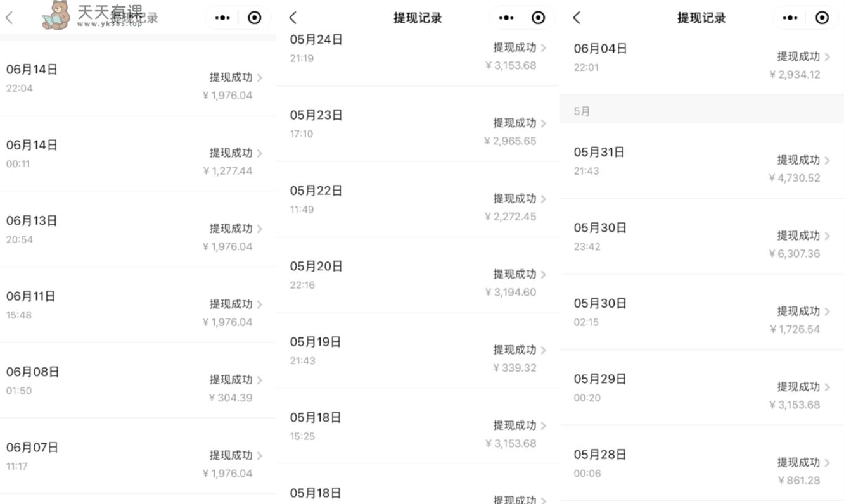Open the 05月28日 ¥861.28 record
The width and height of the screenshot is (844, 504).
click(x=702, y=463)
